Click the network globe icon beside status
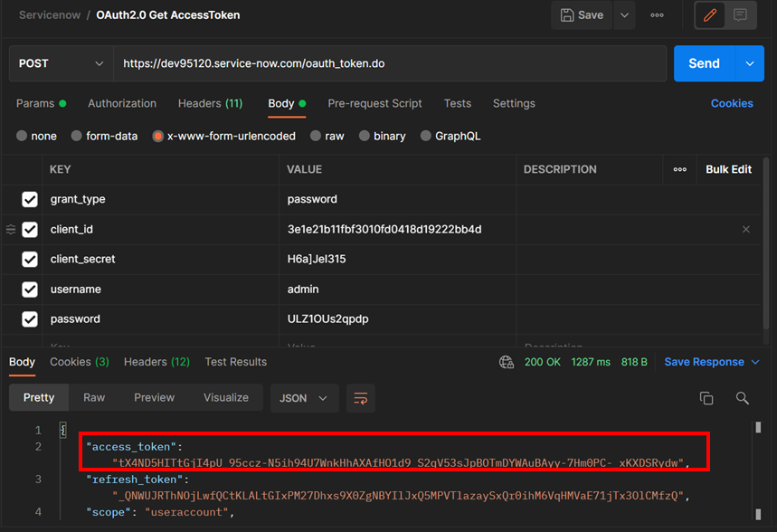 point(507,362)
